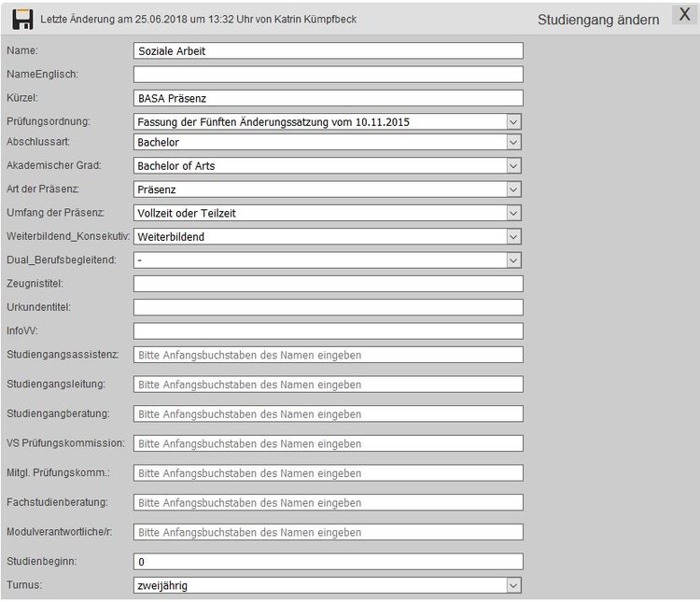Viewport: 700px width, 602px height.
Task: Click the InfoVV input field
Action: pos(328,330)
